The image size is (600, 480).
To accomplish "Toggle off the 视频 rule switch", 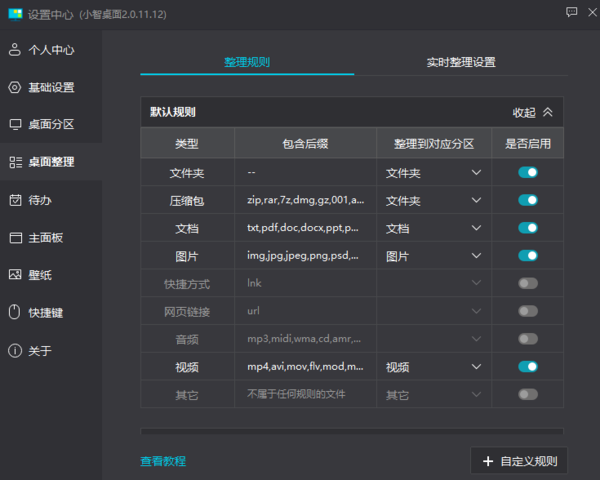I will 528,367.
